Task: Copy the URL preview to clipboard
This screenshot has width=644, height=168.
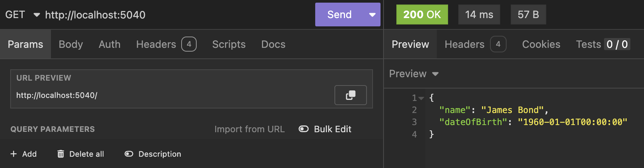Action: click(350, 95)
